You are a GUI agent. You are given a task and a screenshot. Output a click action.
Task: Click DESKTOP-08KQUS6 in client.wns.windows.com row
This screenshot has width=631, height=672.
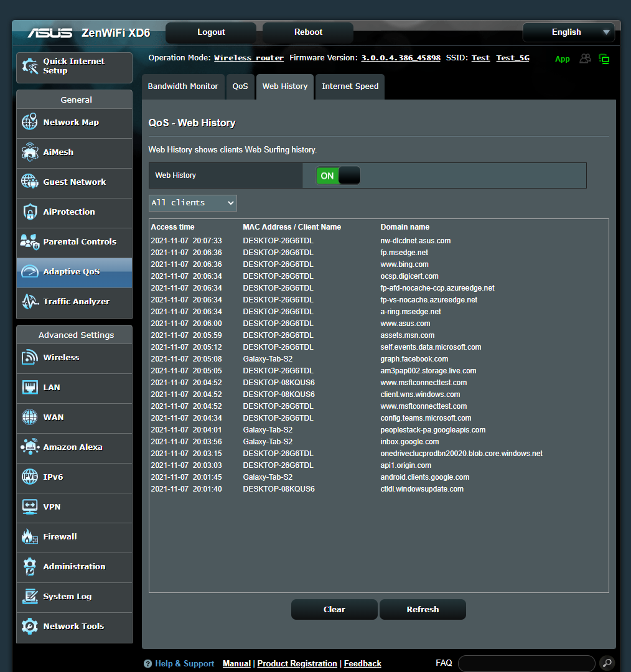point(279,394)
